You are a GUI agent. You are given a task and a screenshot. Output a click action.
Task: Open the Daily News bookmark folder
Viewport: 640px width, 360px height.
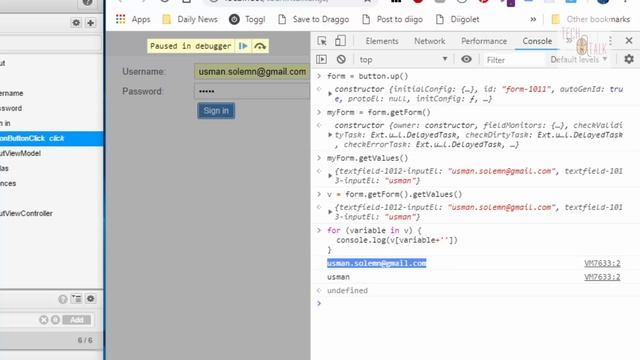[x=190, y=19]
